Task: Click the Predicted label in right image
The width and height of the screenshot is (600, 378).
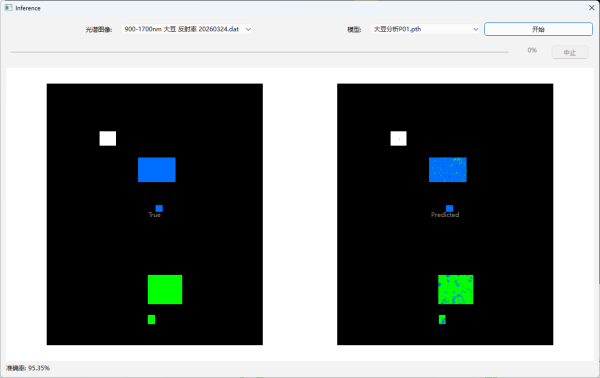Action: coord(445,215)
